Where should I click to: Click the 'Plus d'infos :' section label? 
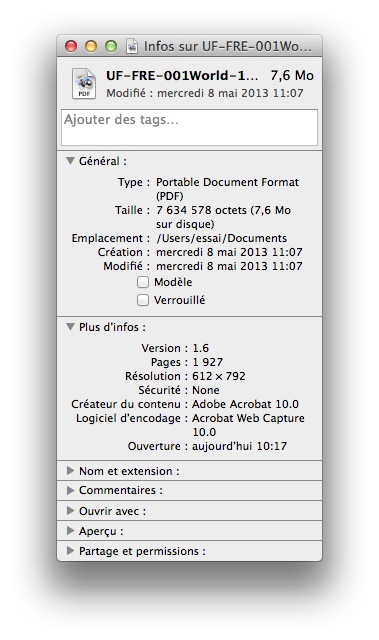(x=112, y=327)
